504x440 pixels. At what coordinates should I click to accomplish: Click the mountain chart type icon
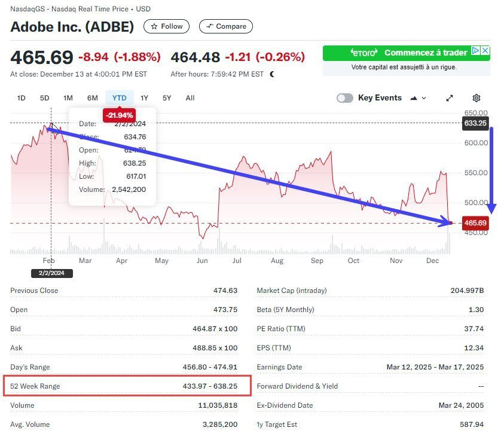point(414,98)
